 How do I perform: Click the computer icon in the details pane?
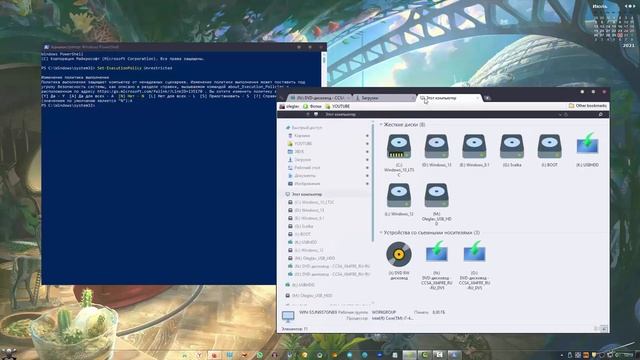coord(288,316)
